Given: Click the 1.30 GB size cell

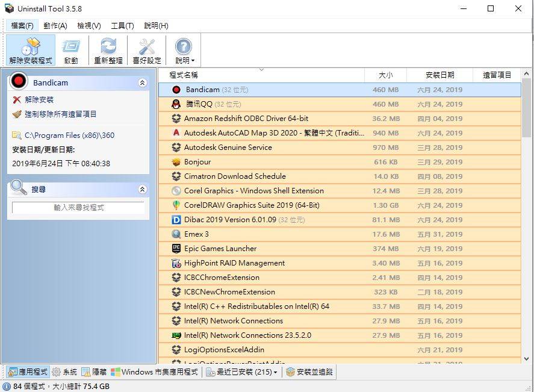Looking at the screenshot, I should click(x=385, y=205).
